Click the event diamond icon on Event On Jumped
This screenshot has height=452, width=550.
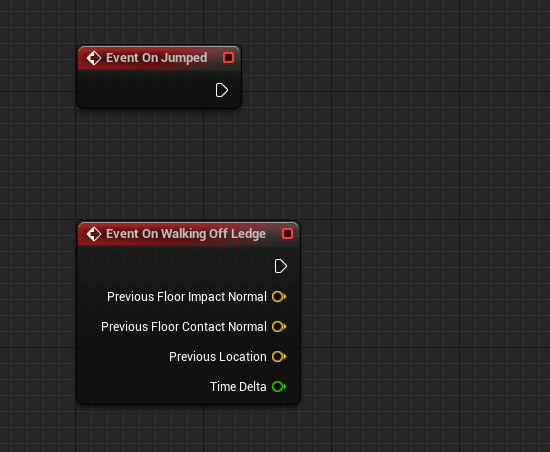click(x=94, y=58)
